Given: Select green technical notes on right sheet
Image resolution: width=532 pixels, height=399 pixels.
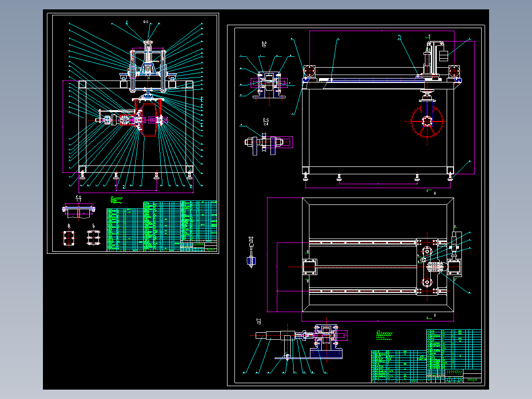Looking at the screenshot, I should [x=384, y=335].
